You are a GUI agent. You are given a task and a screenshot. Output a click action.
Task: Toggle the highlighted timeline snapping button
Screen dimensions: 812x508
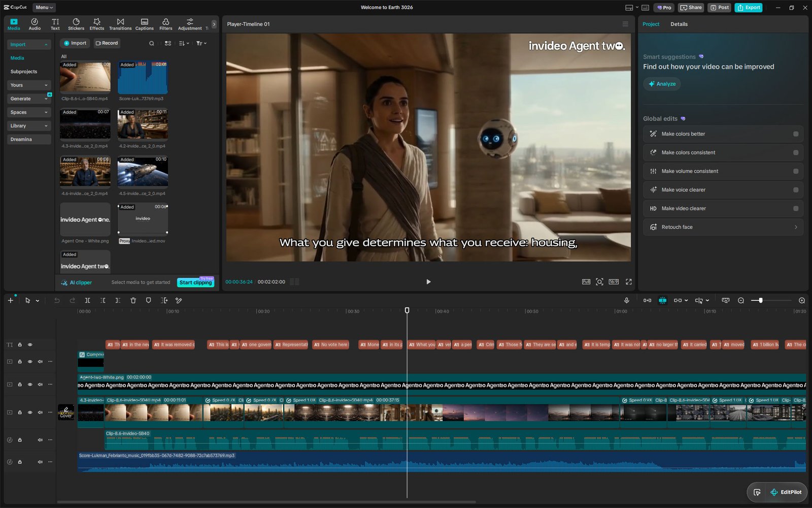tap(662, 300)
